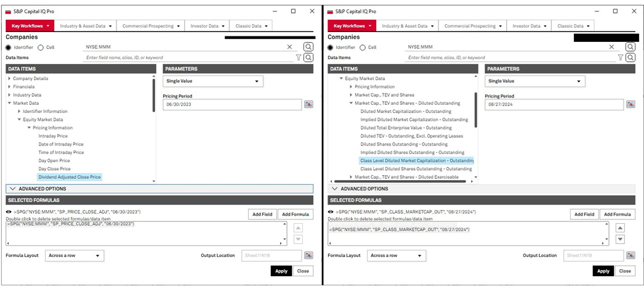
Task: Open data items filter funnel in left window
Action: (299, 57)
